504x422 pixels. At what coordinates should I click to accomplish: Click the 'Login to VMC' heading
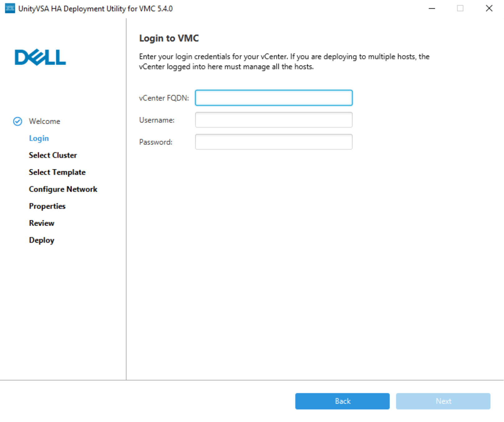(169, 38)
